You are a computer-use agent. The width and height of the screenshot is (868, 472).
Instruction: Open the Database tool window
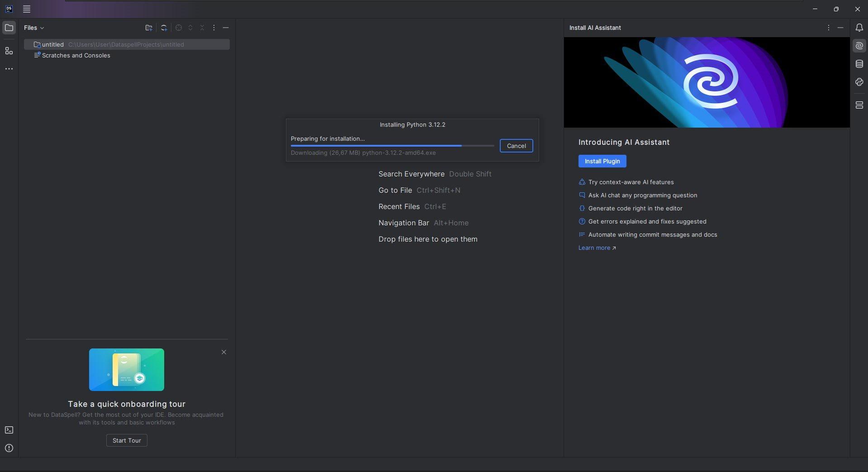pos(859,64)
